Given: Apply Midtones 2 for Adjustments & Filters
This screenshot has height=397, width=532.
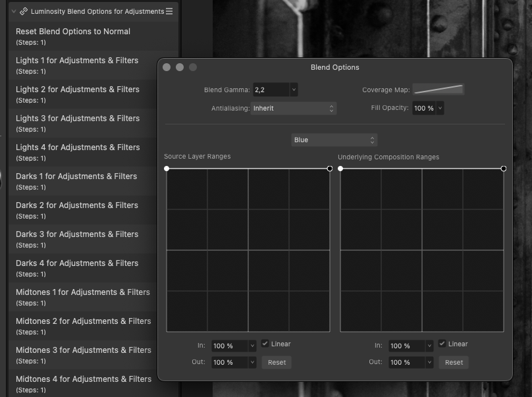Looking at the screenshot, I should coord(83,321).
